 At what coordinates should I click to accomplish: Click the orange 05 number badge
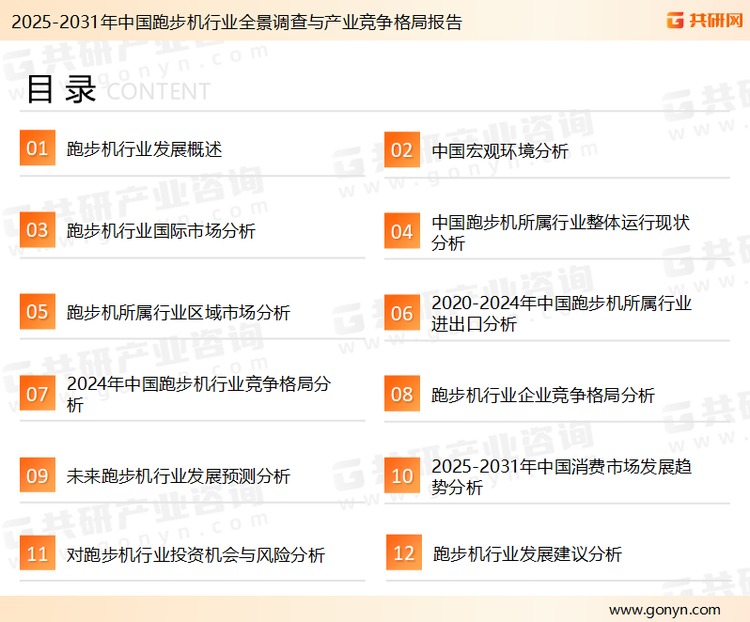37,311
